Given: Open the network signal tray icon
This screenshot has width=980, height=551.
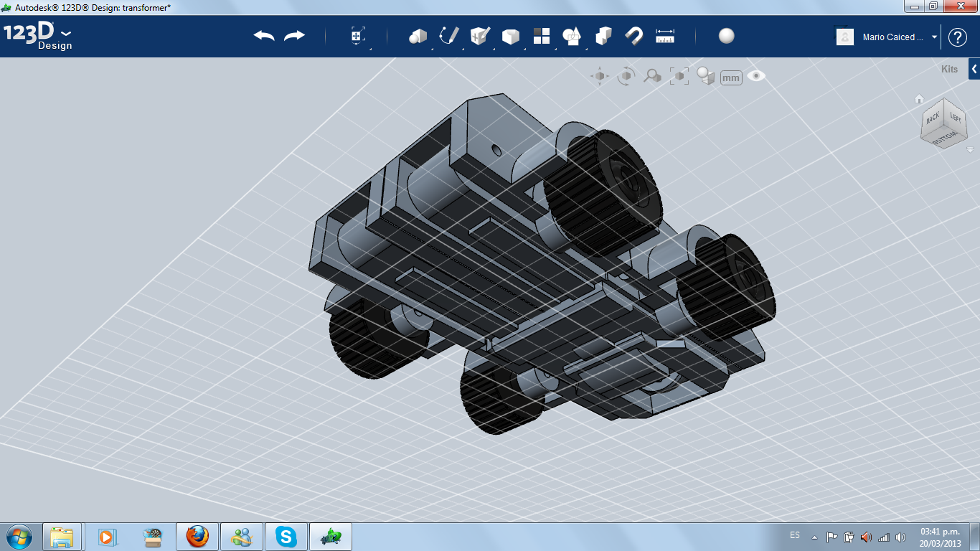Looking at the screenshot, I should (x=884, y=537).
